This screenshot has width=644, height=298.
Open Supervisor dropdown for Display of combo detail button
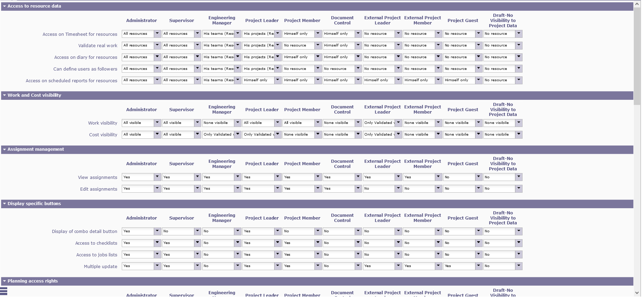pos(197,231)
